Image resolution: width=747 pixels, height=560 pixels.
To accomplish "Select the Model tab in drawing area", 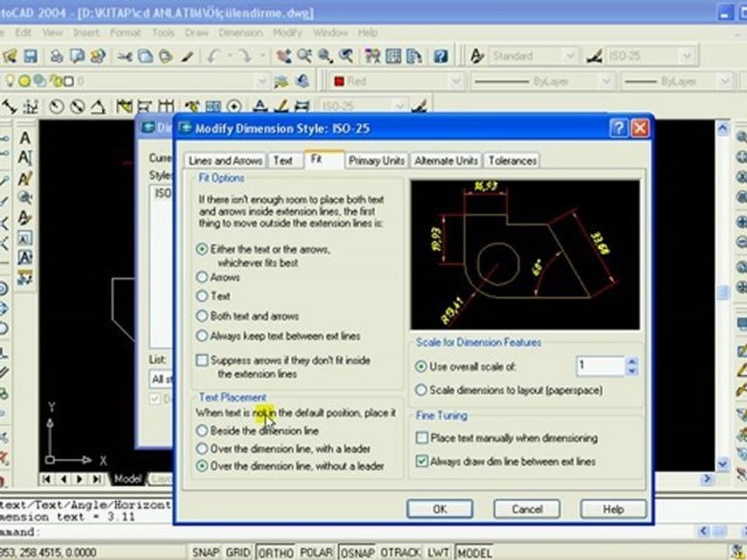I will point(127,478).
